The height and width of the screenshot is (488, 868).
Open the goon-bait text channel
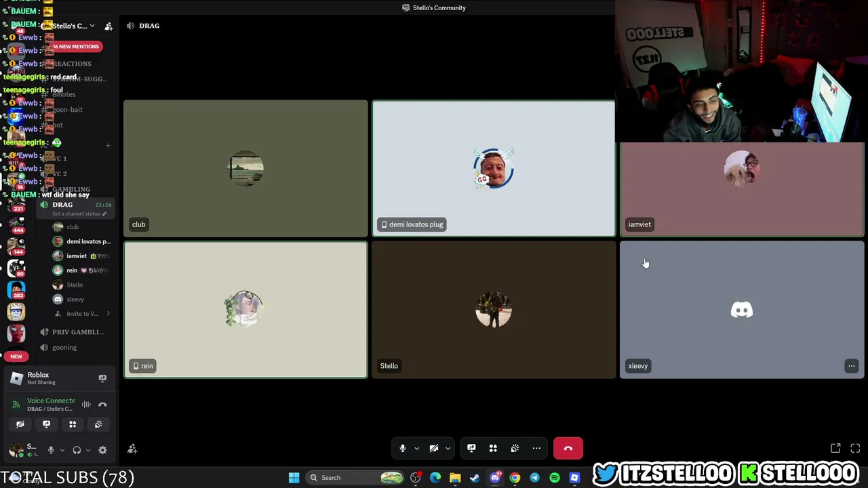tap(68, 110)
